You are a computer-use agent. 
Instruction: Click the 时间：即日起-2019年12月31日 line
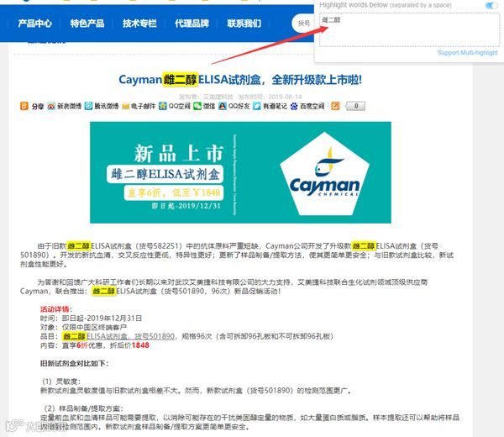click(x=91, y=319)
